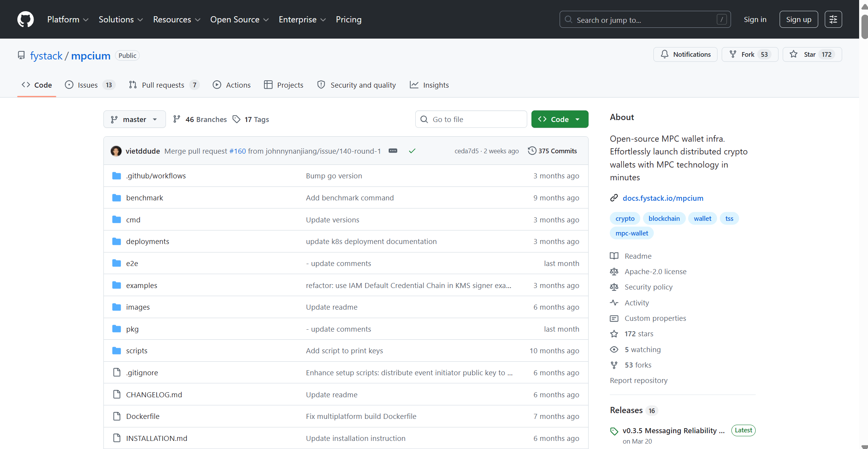Click the Security policy scale icon

coord(614,287)
